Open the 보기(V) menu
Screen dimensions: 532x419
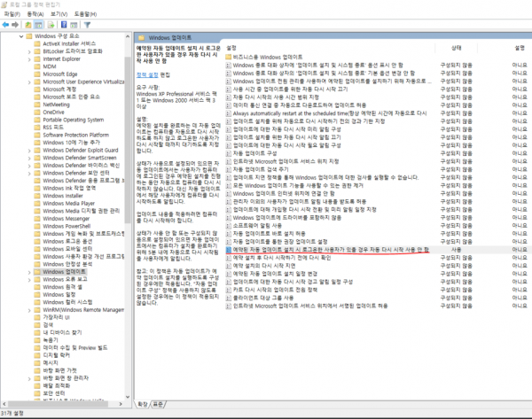coord(59,14)
